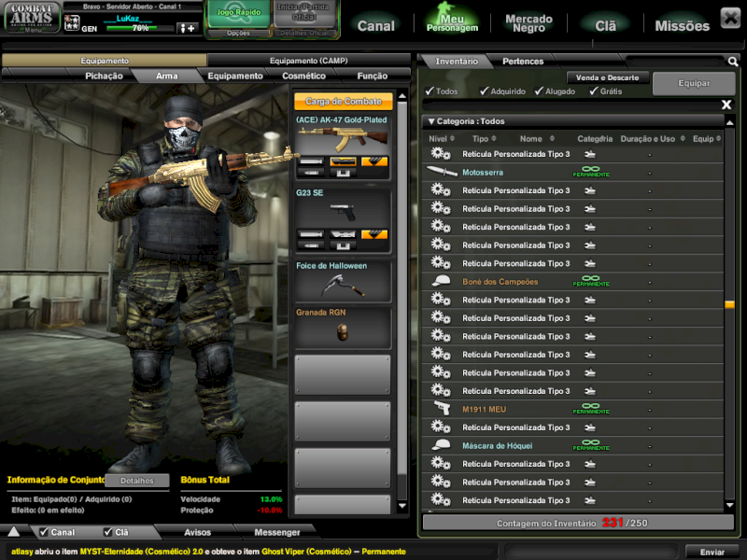Expand chat with the triangle arrow icon

point(14,531)
